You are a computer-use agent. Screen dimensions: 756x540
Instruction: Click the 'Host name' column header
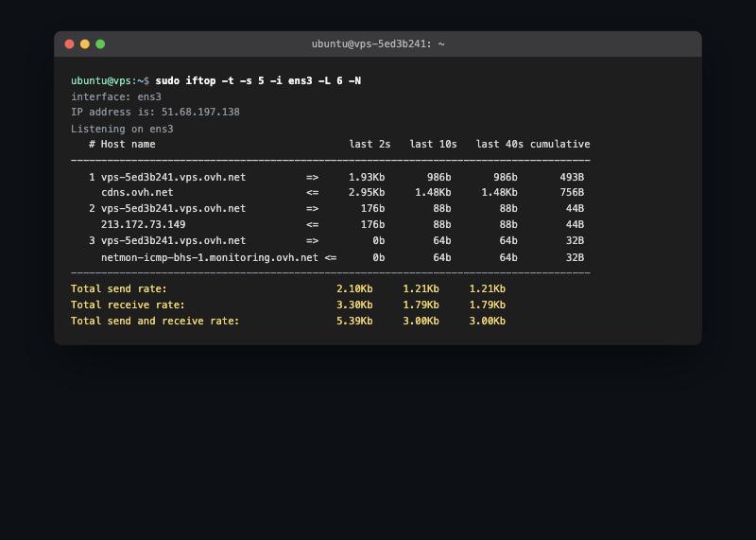click(128, 144)
